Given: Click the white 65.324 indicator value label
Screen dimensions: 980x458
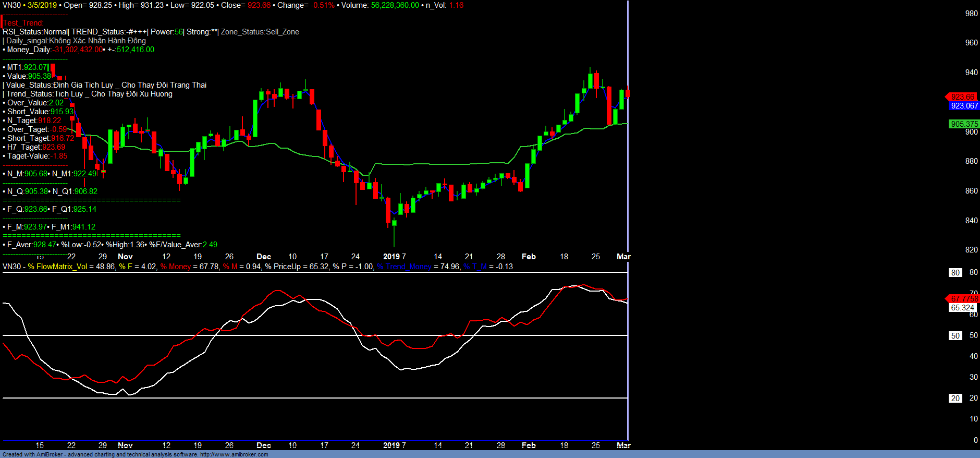Looking at the screenshot, I should (x=962, y=308).
